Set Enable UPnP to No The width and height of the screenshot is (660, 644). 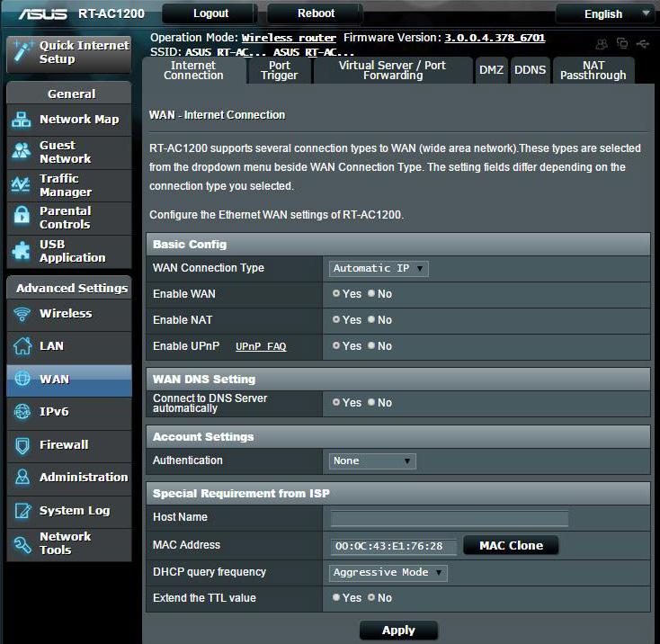point(370,345)
